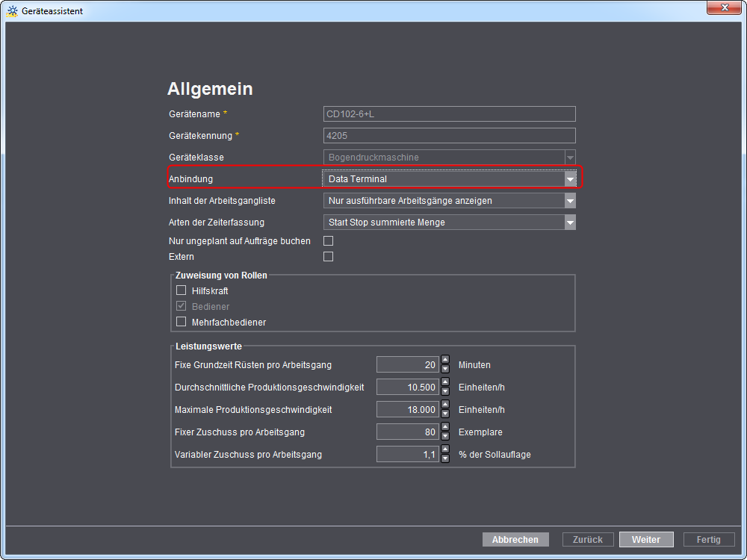Increase Variabler Zuschuss pro Arbeitsgang value
The image size is (747, 560).
pyautogui.click(x=445, y=450)
